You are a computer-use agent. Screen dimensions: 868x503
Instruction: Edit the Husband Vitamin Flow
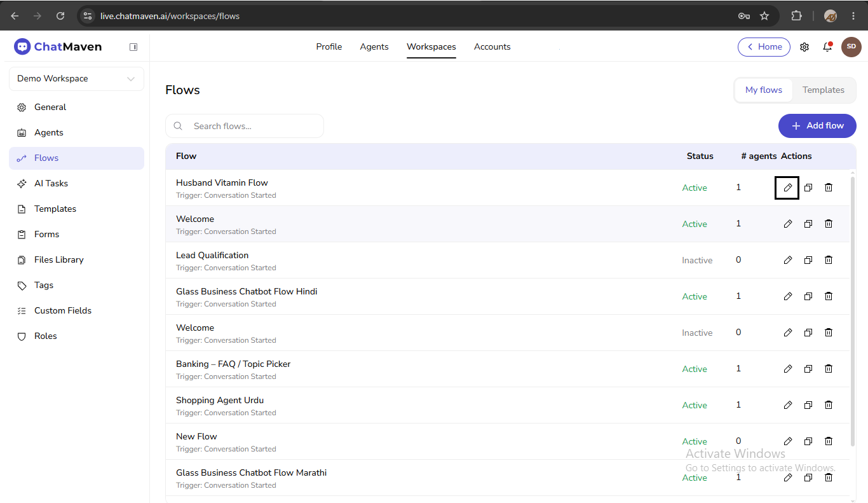[x=787, y=188]
